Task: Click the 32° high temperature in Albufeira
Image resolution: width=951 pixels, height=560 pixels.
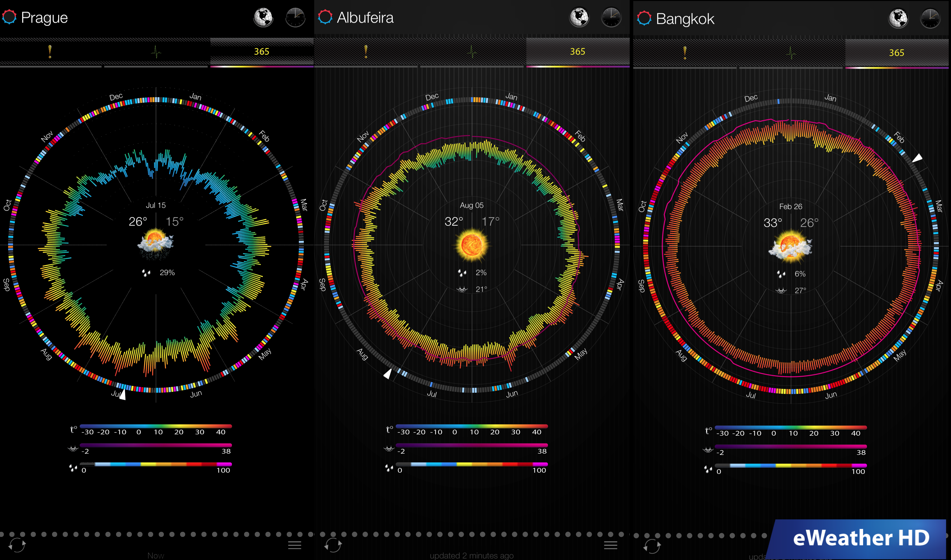Action: tap(454, 222)
